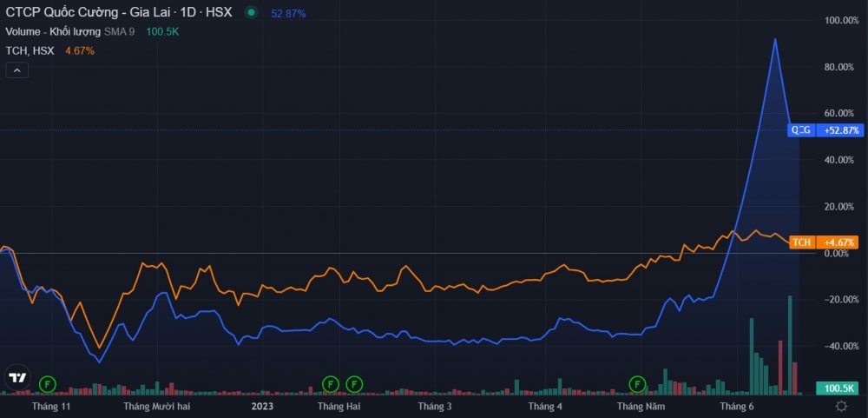The height and width of the screenshot is (418, 868).
Task: Click the Tháng 3 time axis label
Action: point(435,407)
